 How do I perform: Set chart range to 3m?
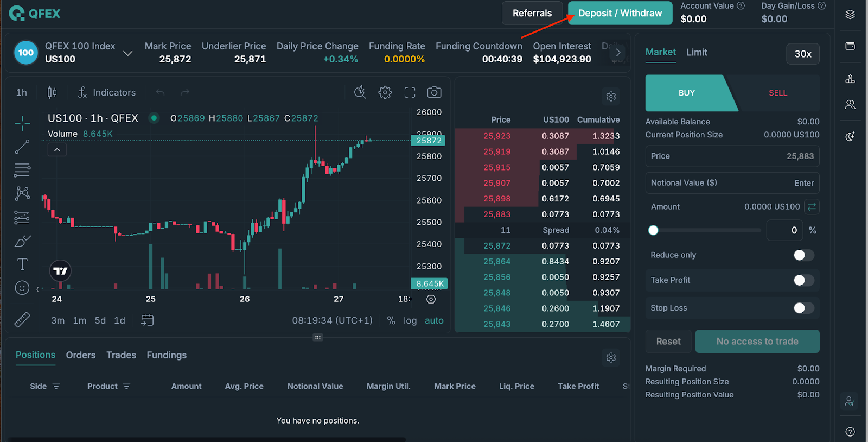58,320
